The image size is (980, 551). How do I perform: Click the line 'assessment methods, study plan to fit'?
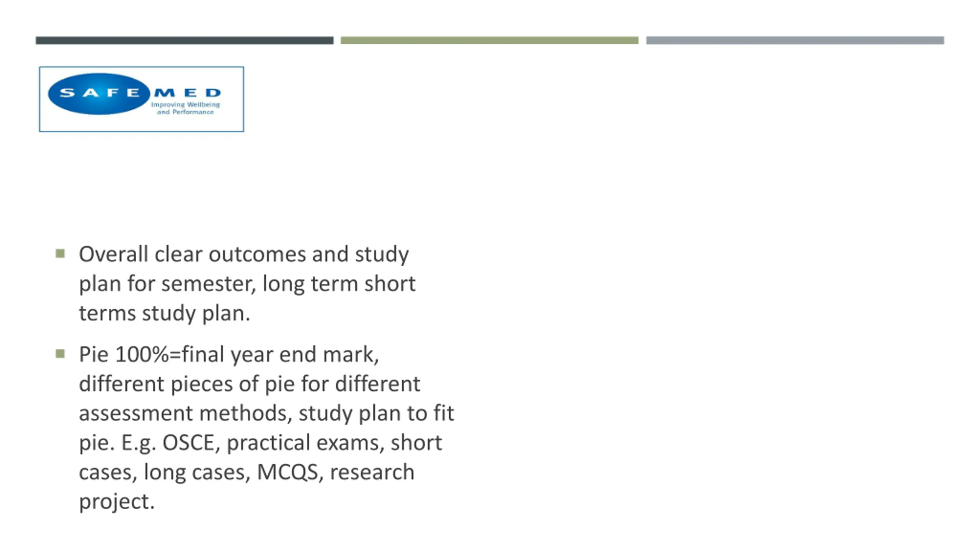tap(266, 414)
